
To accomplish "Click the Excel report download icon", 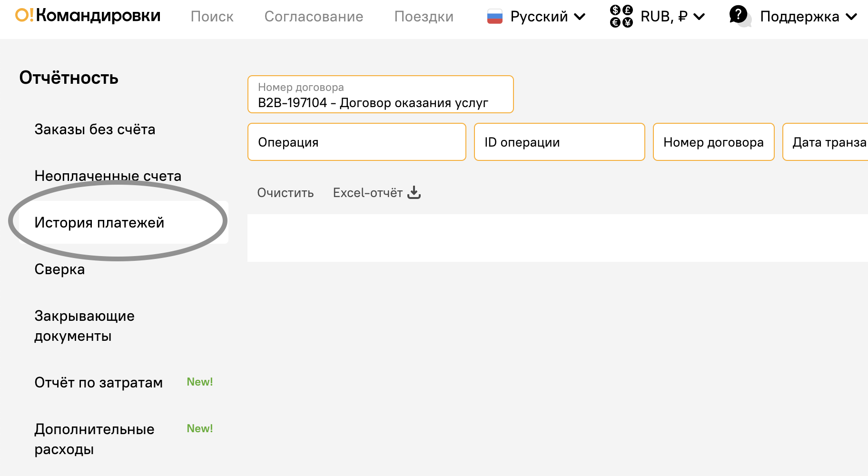I will click(x=414, y=192).
